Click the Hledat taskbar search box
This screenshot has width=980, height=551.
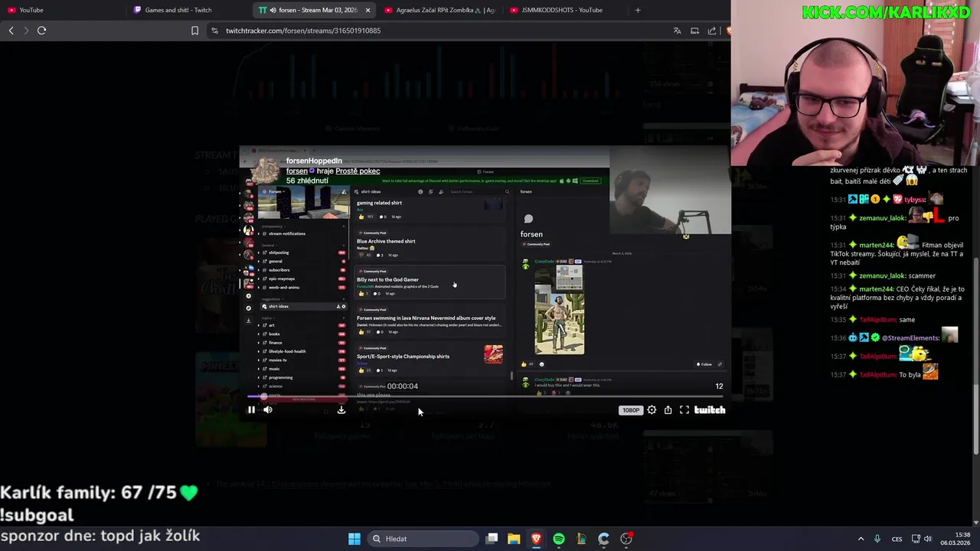421,539
